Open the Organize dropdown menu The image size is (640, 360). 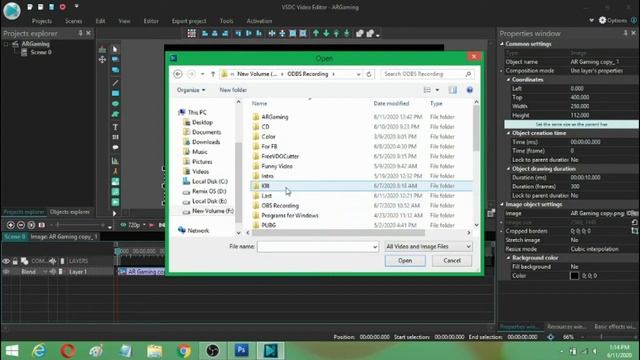[191, 90]
